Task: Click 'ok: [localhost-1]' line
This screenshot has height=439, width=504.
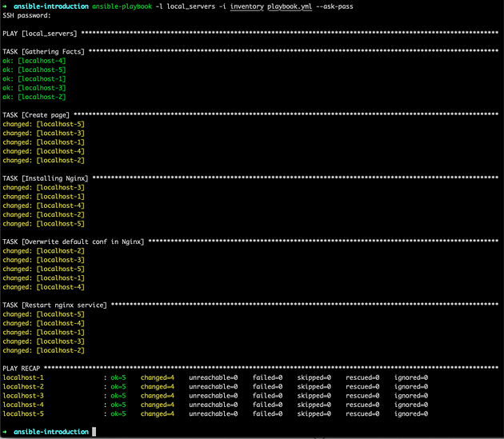Action: click(34, 78)
